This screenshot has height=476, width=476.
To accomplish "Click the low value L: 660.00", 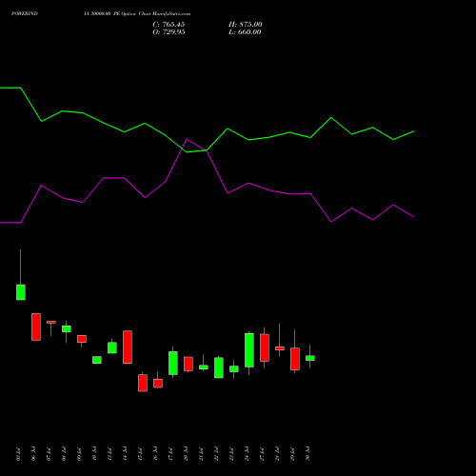I will 245,32.
